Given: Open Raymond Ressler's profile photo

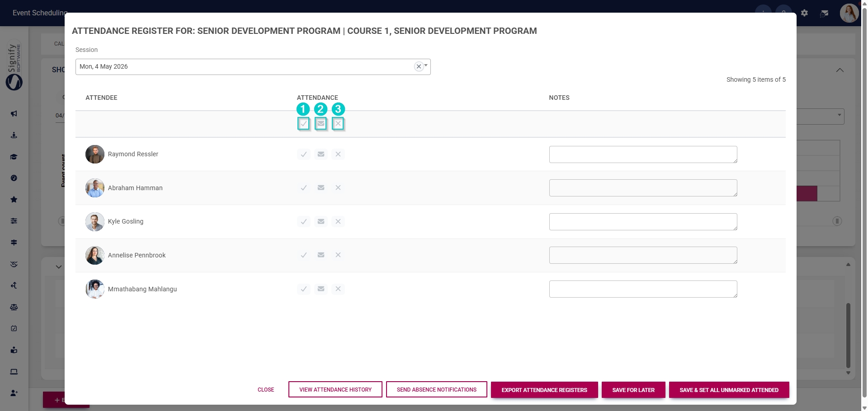Looking at the screenshot, I should pos(95,154).
